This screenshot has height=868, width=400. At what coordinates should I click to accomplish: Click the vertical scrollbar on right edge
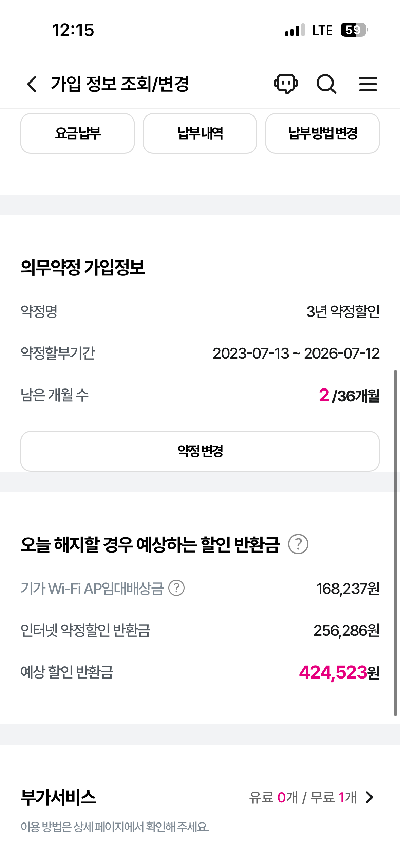pyautogui.click(x=395, y=543)
